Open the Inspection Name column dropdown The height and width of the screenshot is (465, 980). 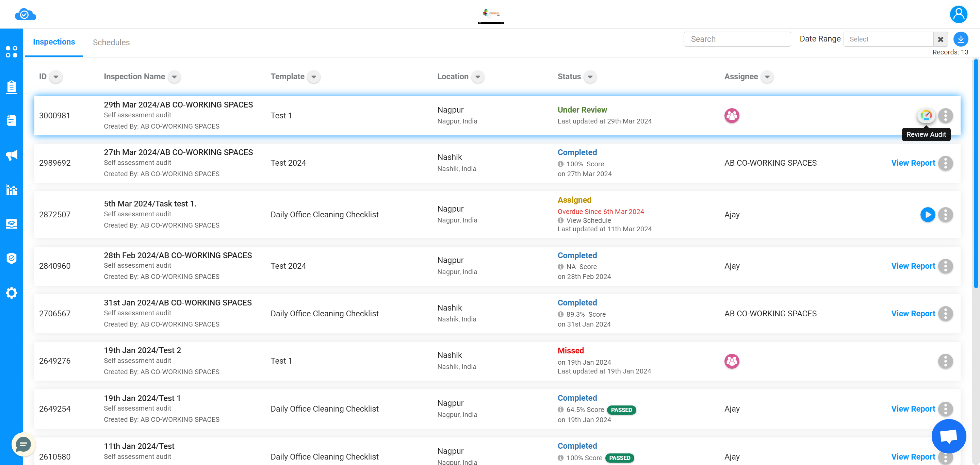coord(174,77)
